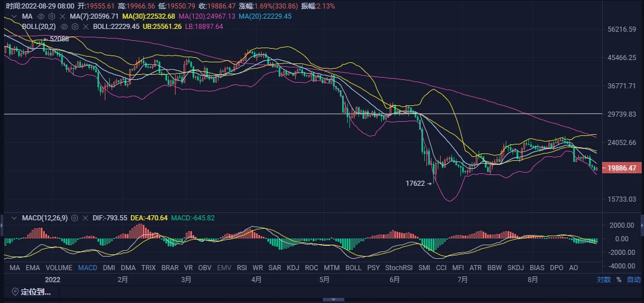Click the 17622 low price annotation
Viewport: 644px width, 303px height.
coord(419,183)
